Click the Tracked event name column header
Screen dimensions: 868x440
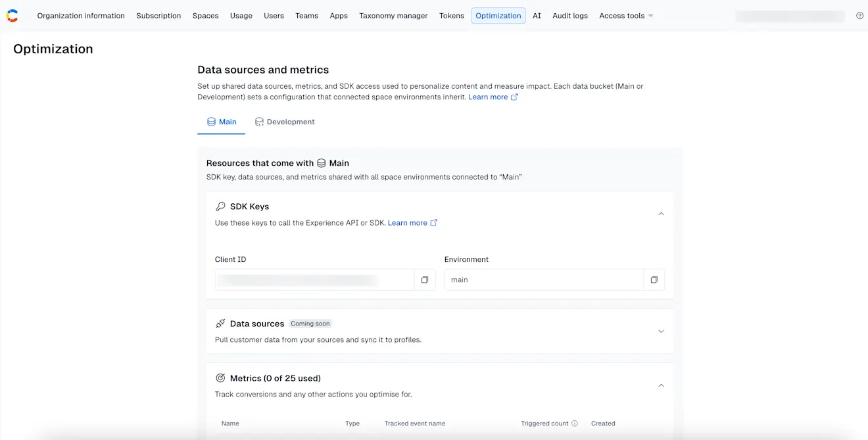pos(415,424)
